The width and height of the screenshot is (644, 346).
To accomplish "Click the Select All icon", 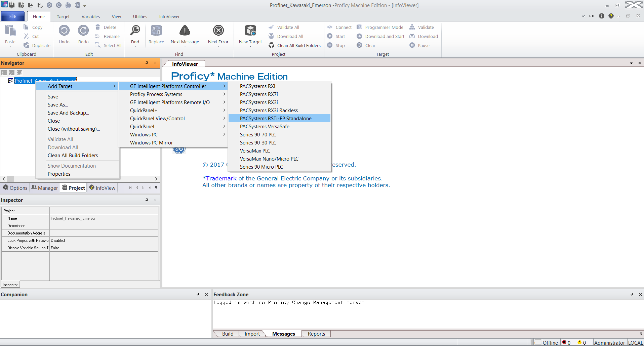I will [x=98, y=45].
